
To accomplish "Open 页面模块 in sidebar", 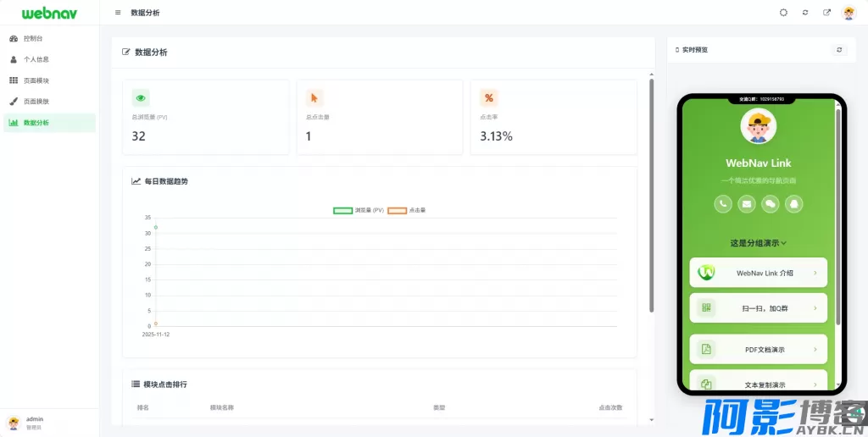I will (x=36, y=80).
